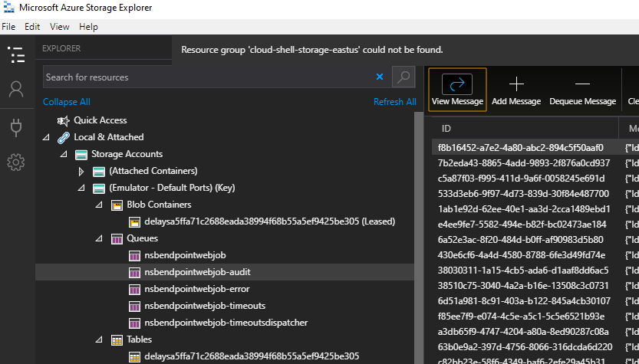This screenshot has width=639, height=364.
Task: Click the Queues node icon
Action: pos(117,238)
